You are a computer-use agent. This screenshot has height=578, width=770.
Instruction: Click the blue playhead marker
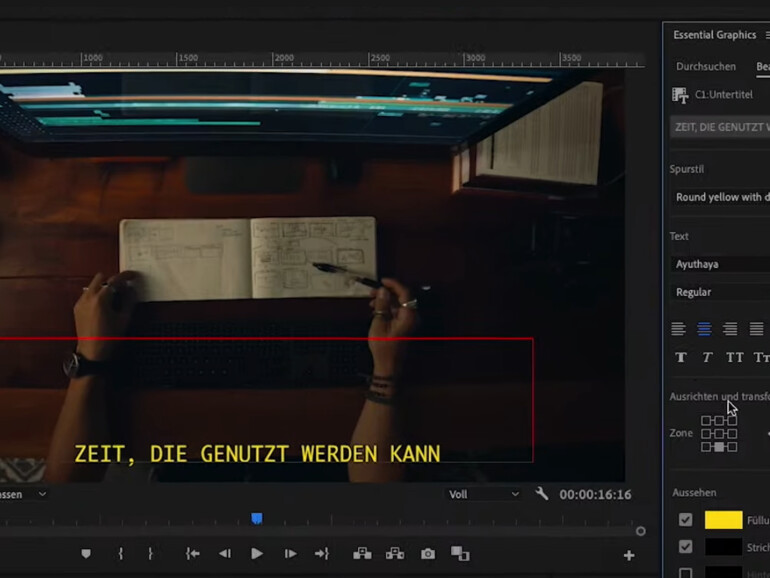pyautogui.click(x=257, y=519)
